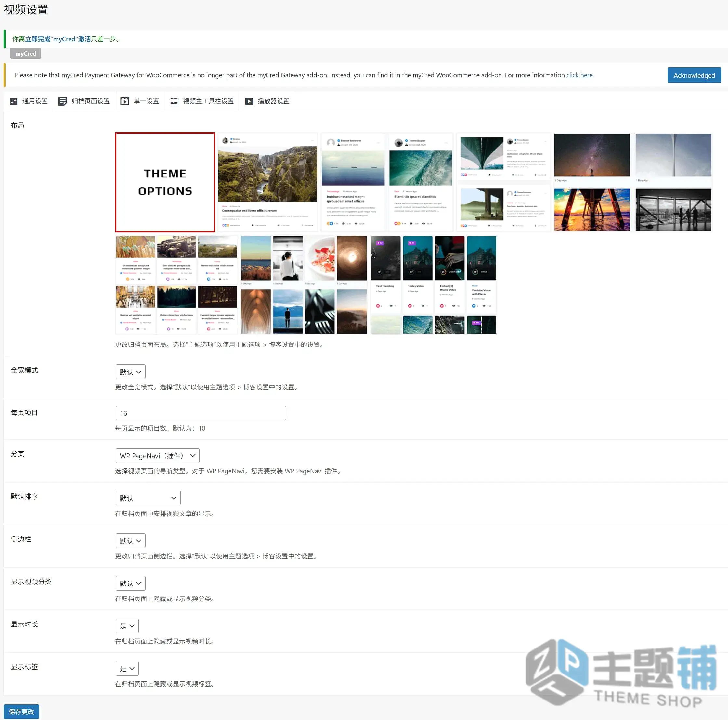This screenshot has height=720, width=728.
Task: Click the 显示时长 label
Action: (24, 624)
